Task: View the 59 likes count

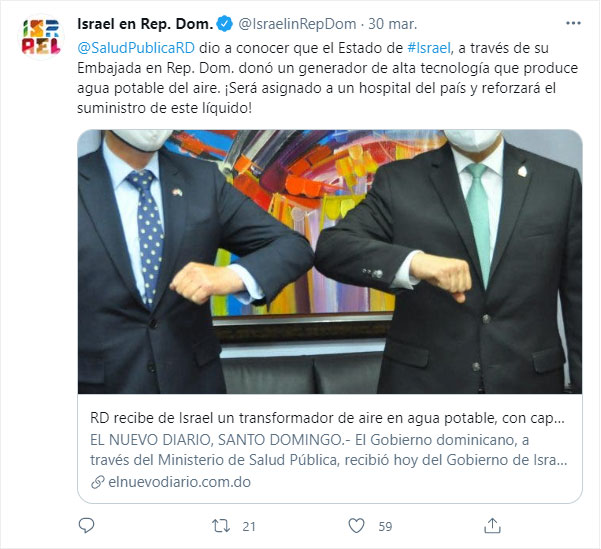Action: pyautogui.click(x=385, y=526)
